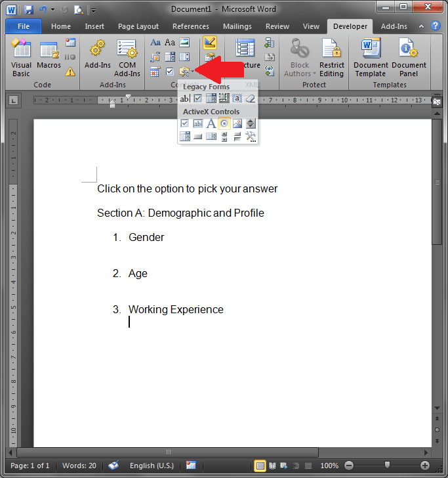
Task: Switch to the Home tab
Action: pos(61,26)
